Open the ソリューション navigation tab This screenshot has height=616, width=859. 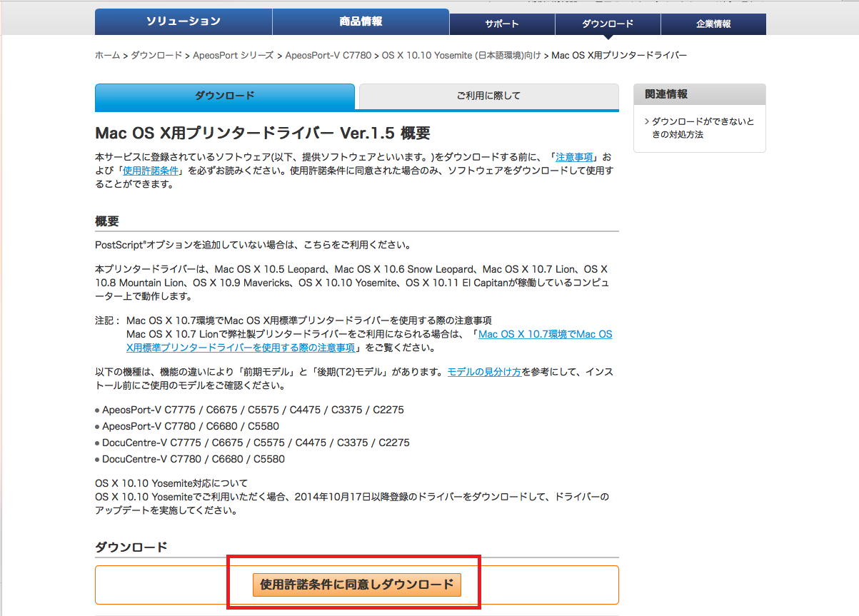click(184, 21)
